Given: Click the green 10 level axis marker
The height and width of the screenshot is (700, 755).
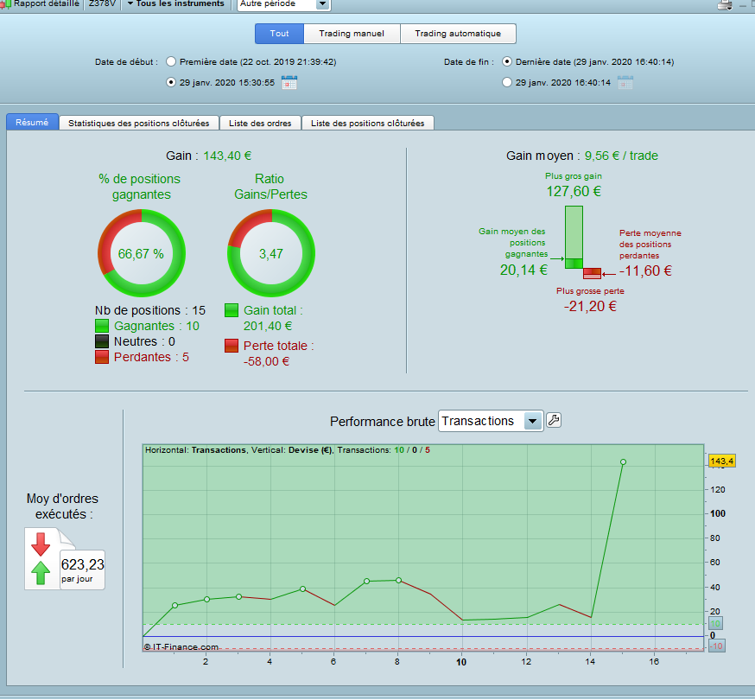Looking at the screenshot, I should (x=715, y=624).
